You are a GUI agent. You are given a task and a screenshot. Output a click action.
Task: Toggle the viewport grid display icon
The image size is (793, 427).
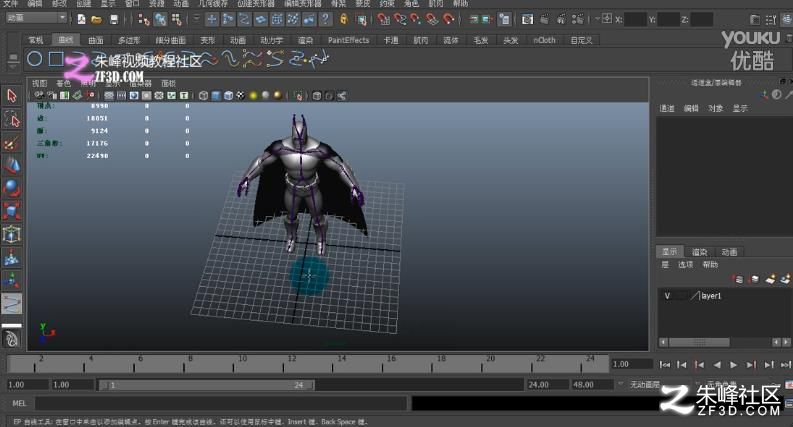(x=109, y=95)
